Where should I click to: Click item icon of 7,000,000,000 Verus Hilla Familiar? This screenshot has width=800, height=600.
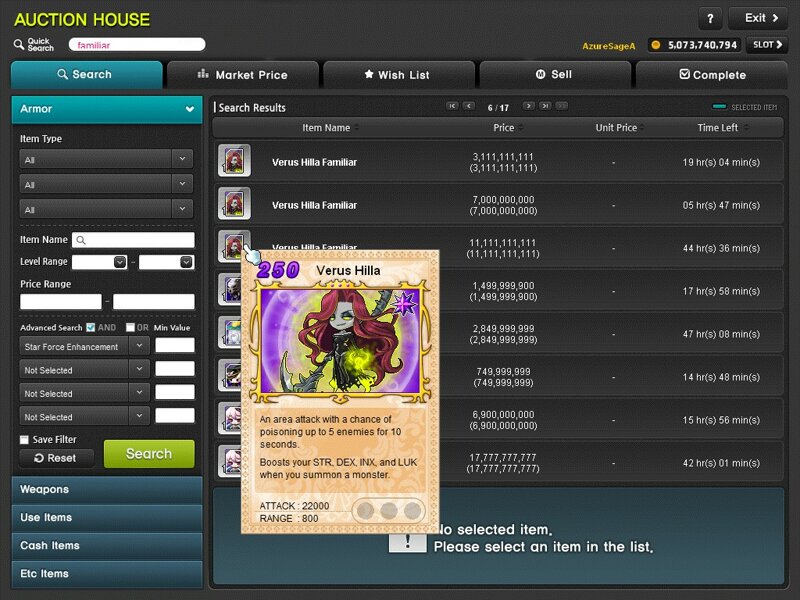coord(234,204)
